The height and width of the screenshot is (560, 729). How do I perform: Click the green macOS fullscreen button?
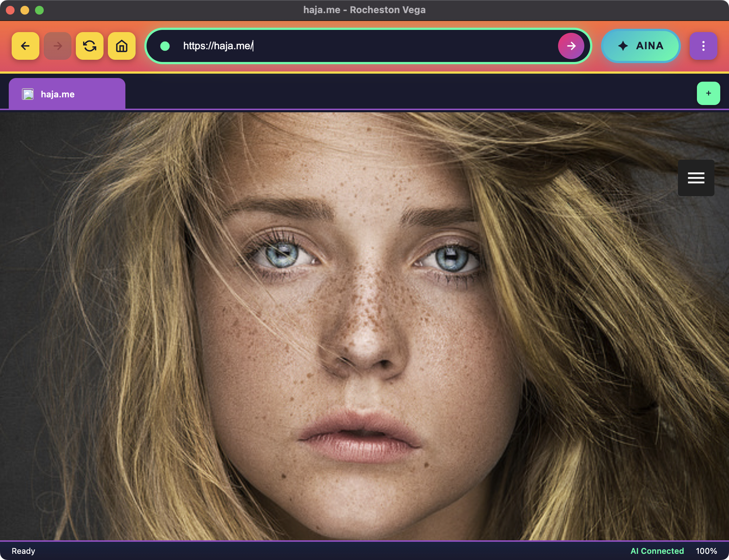39,10
